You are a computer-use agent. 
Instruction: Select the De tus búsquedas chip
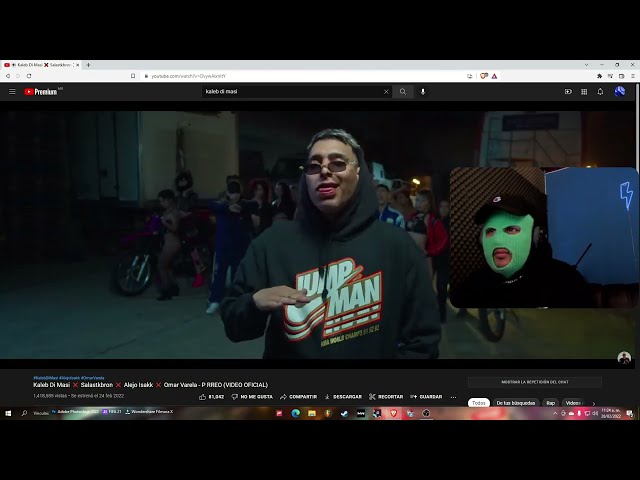tap(516, 403)
